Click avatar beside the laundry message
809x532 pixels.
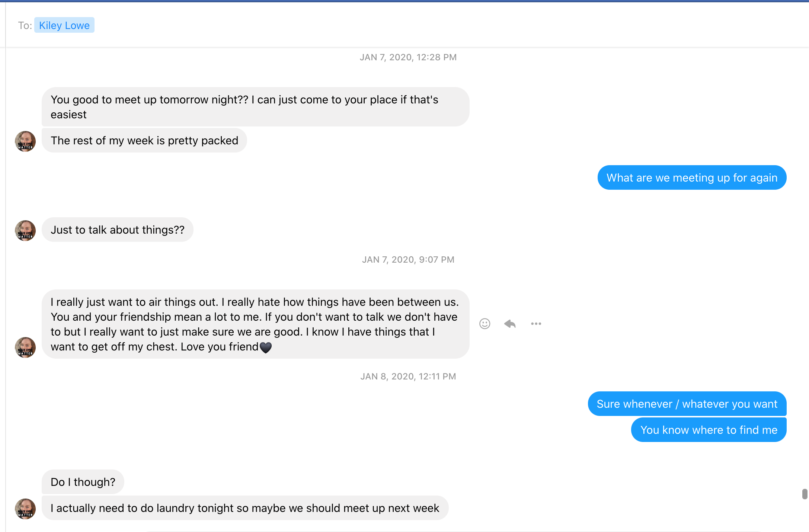click(x=25, y=509)
